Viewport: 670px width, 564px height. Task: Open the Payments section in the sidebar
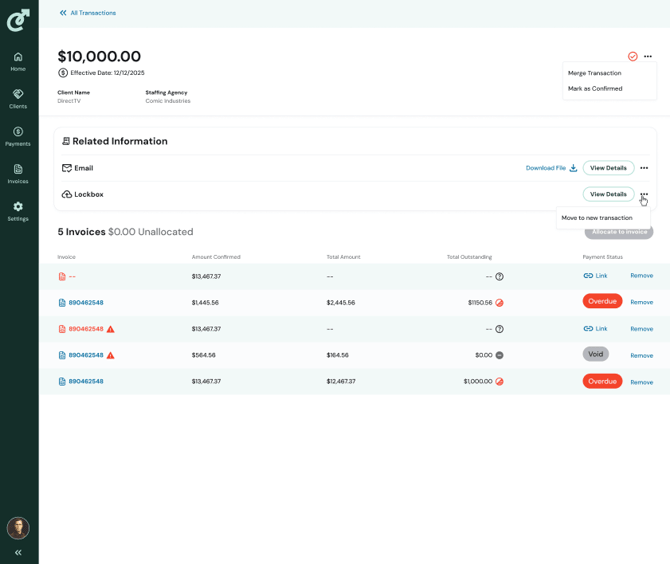click(x=18, y=136)
